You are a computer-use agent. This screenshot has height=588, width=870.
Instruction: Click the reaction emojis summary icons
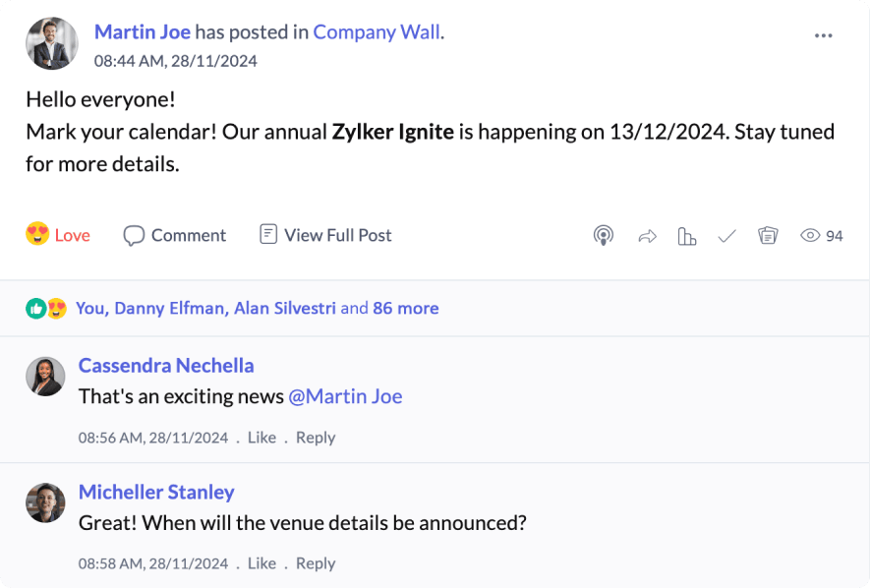(46, 309)
